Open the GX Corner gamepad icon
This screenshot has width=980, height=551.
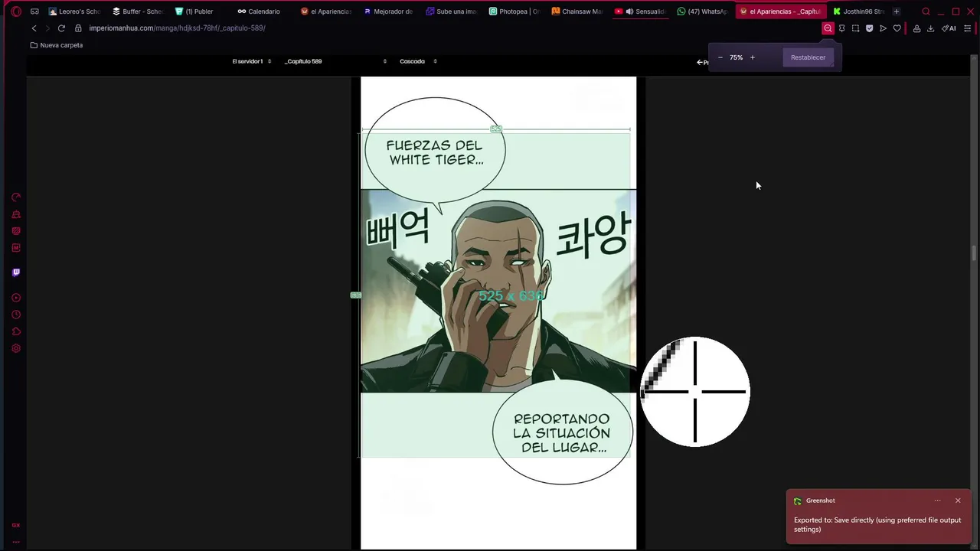coord(34,11)
